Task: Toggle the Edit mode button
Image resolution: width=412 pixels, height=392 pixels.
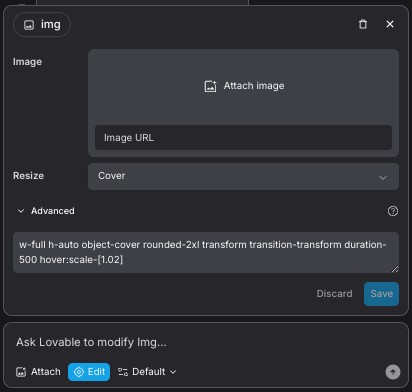Action: [89, 372]
